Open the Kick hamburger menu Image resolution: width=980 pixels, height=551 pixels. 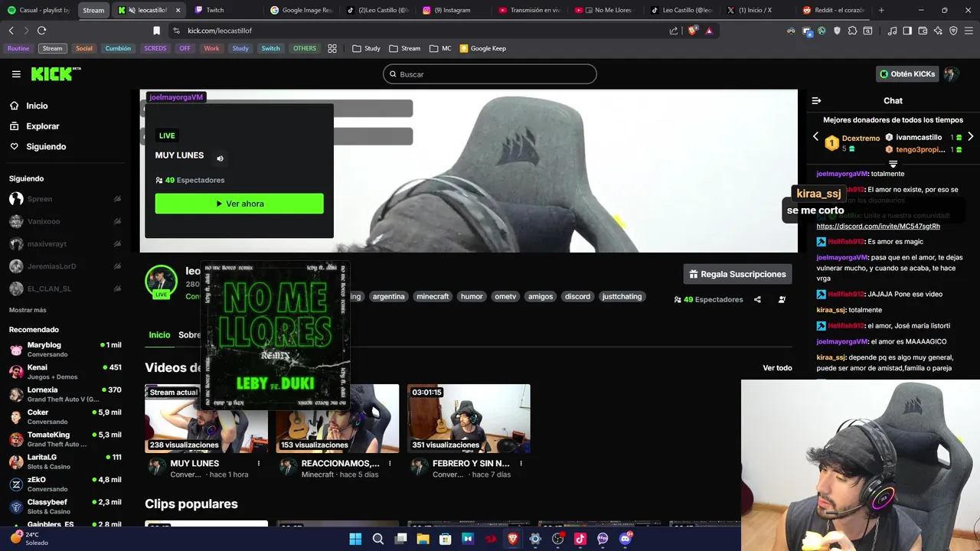(x=16, y=74)
